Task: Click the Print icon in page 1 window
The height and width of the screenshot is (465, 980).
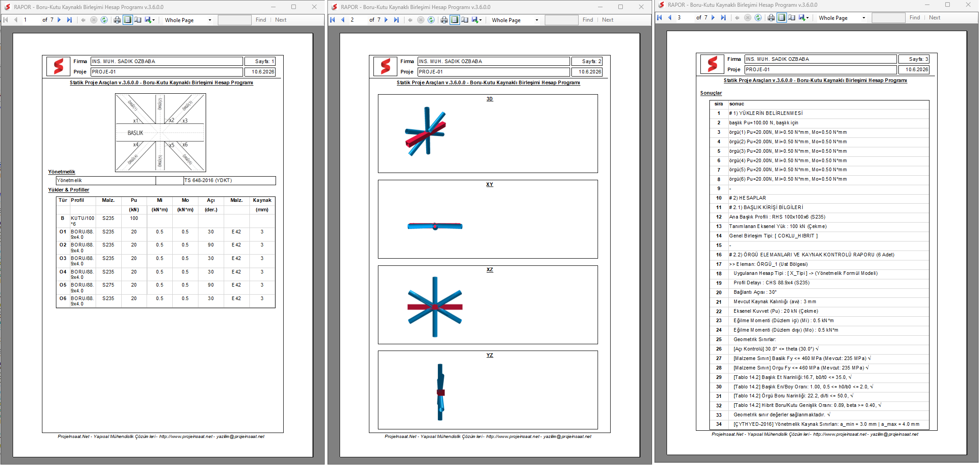Action: 117,20
